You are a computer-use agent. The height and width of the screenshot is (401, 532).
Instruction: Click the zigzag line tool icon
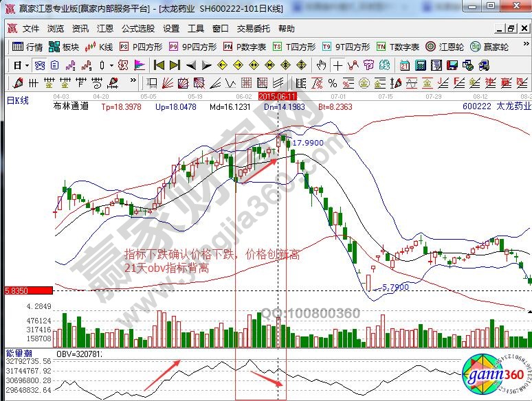[x=353, y=65]
